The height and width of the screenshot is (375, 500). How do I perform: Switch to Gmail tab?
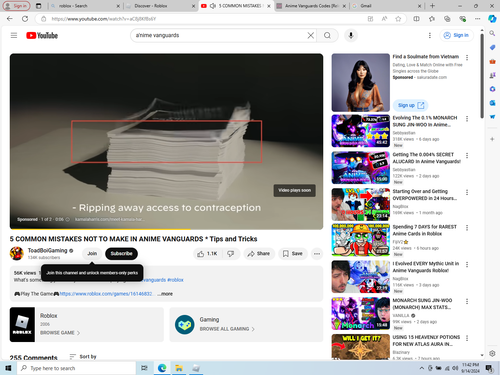pyautogui.click(x=387, y=6)
